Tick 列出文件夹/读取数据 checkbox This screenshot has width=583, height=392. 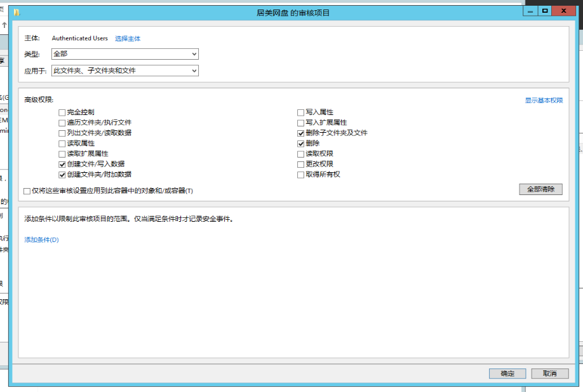pos(62,133)
